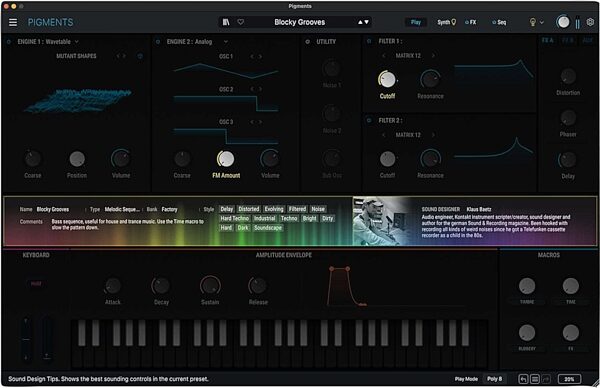Click the Engine 2 Coarse knob
This screenshot has height=388, width=600.
point(182,159)
